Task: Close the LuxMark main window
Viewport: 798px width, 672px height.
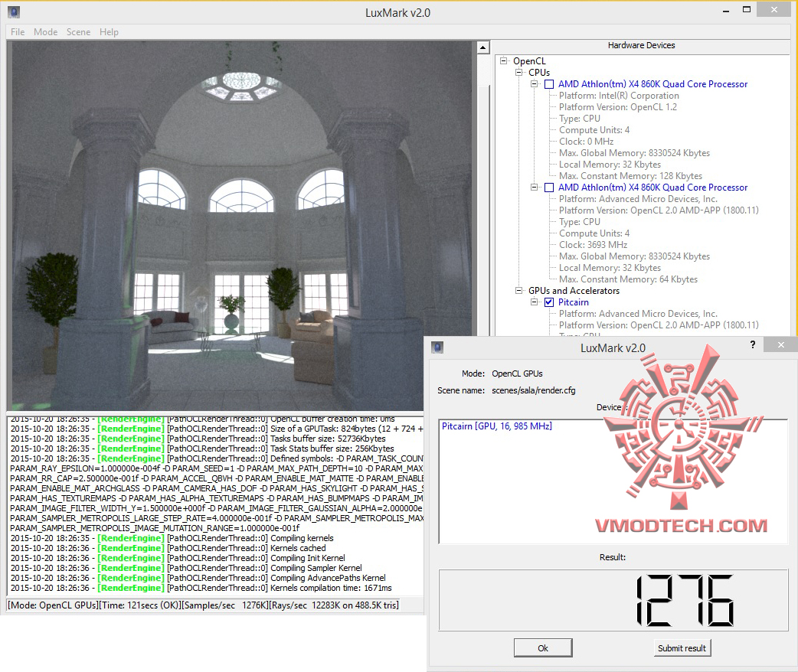Action: point(774,10)
